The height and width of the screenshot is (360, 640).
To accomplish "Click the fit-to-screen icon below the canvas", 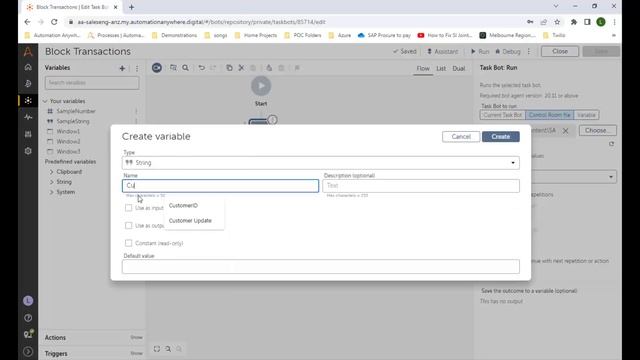I will (x=157, y=349).
